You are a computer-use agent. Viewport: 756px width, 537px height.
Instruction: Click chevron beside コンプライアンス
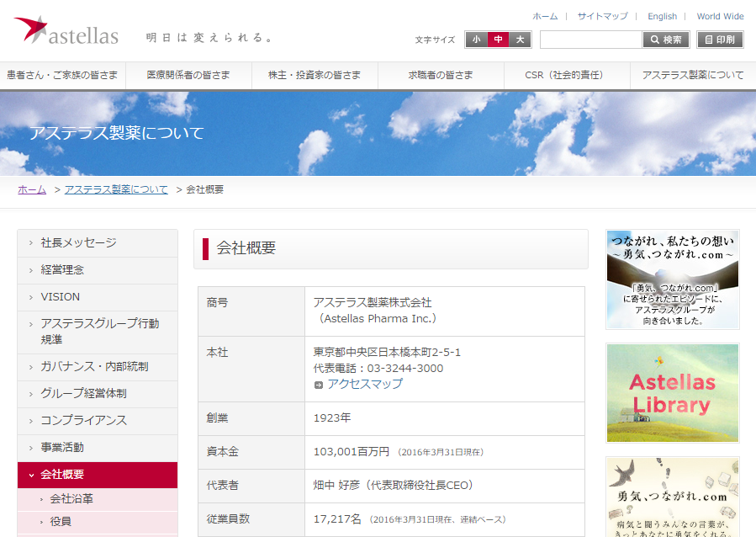point(31,421)
